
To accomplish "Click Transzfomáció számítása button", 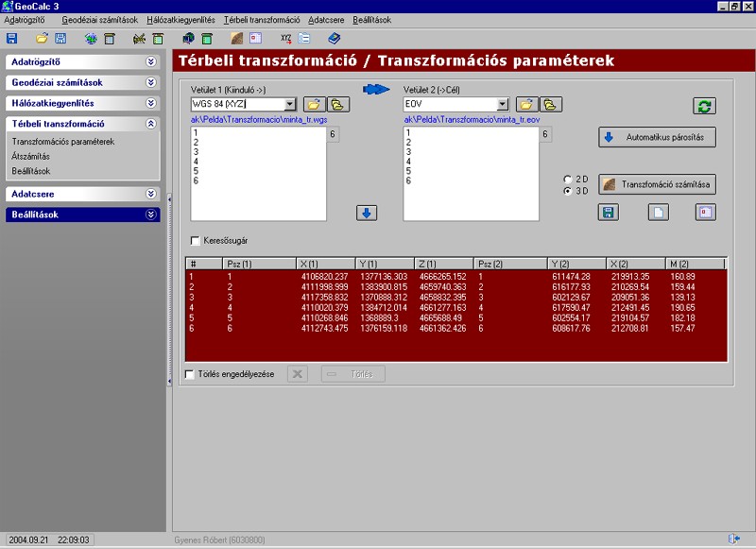I will pyautogui.click(x=657, y=184).
